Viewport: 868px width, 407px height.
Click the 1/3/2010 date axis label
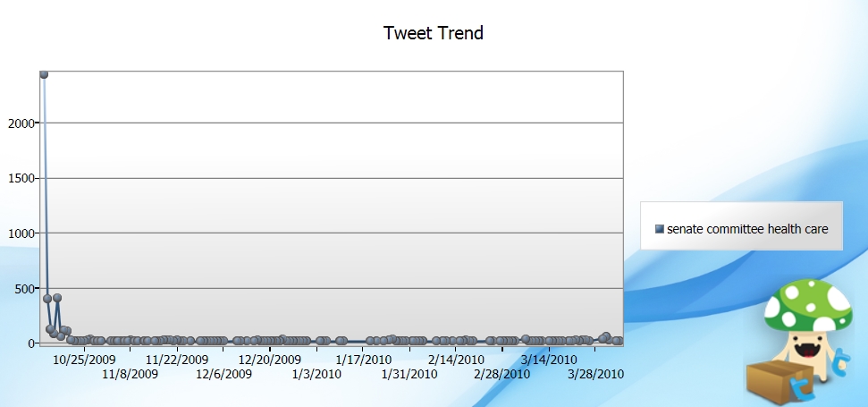point(316,374)
